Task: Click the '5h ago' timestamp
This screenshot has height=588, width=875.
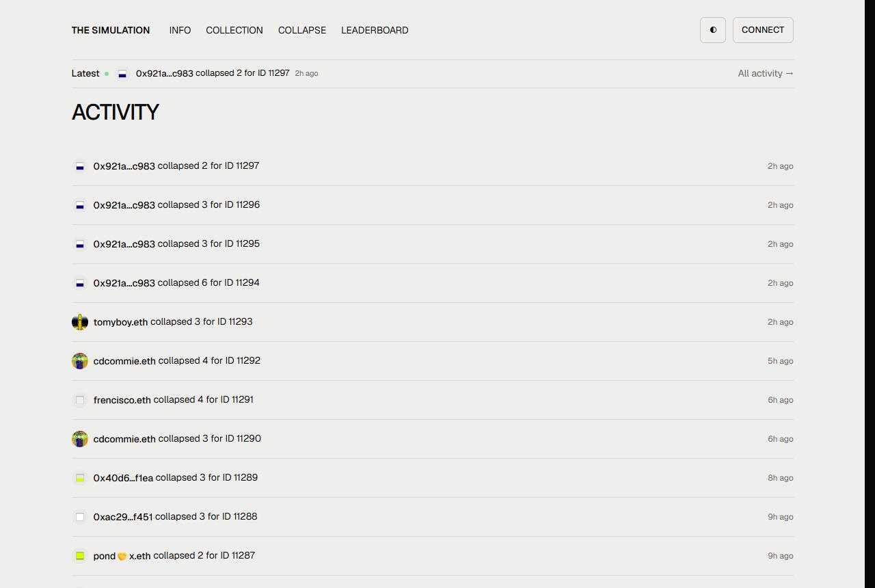Action: 780,361
